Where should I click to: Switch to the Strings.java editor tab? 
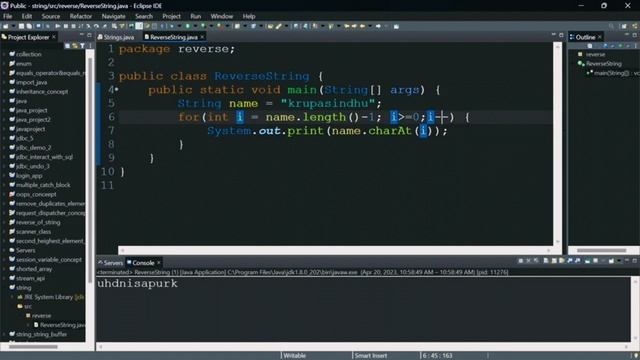(116, 37)
